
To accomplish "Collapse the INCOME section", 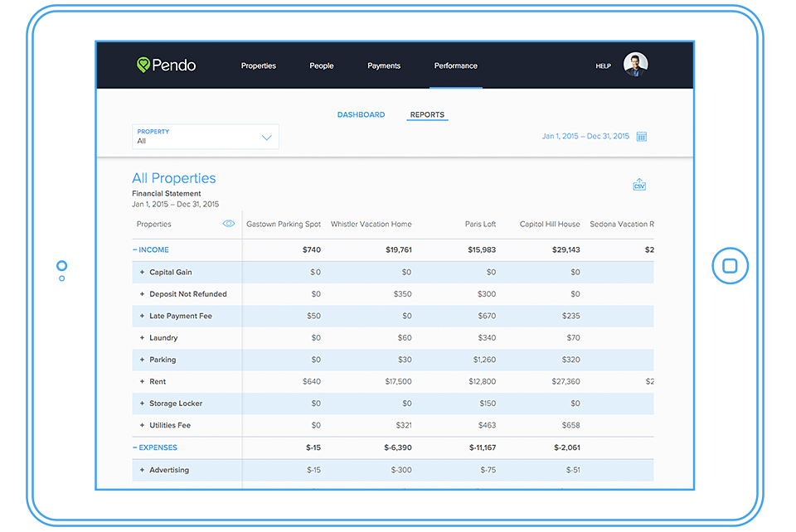I will 151,249.
